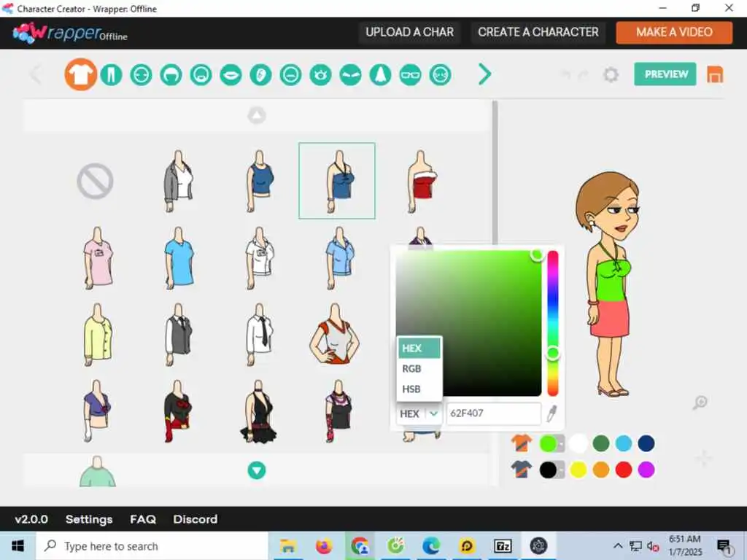Open the nose category icon
Screen dimensions: 747x560
(380, 75)
